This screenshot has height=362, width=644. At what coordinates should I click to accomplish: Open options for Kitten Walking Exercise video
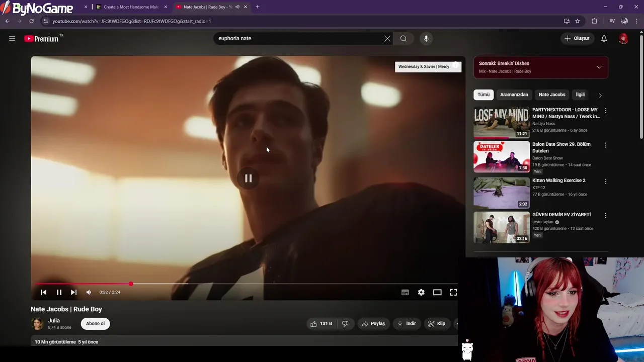coord(605,181)
